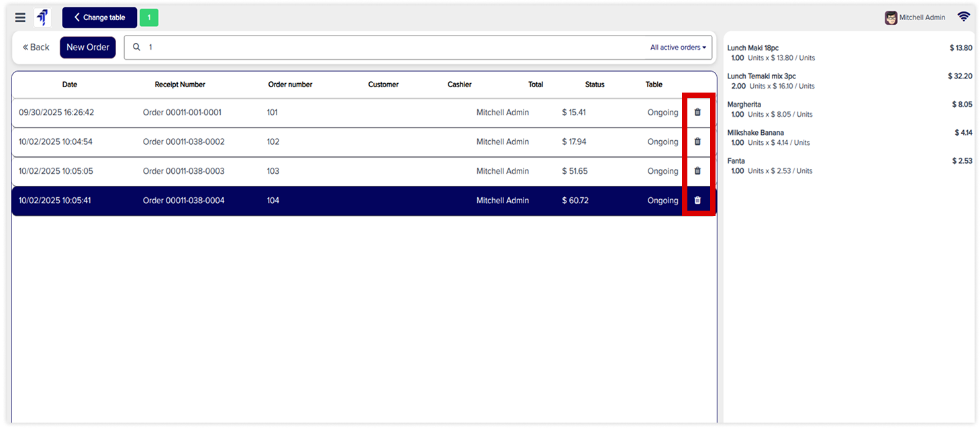Image resolution: width=980 pixels, height=428 pixels.
Task: Select order number 103 row
Action: click(x=273, y=171)
